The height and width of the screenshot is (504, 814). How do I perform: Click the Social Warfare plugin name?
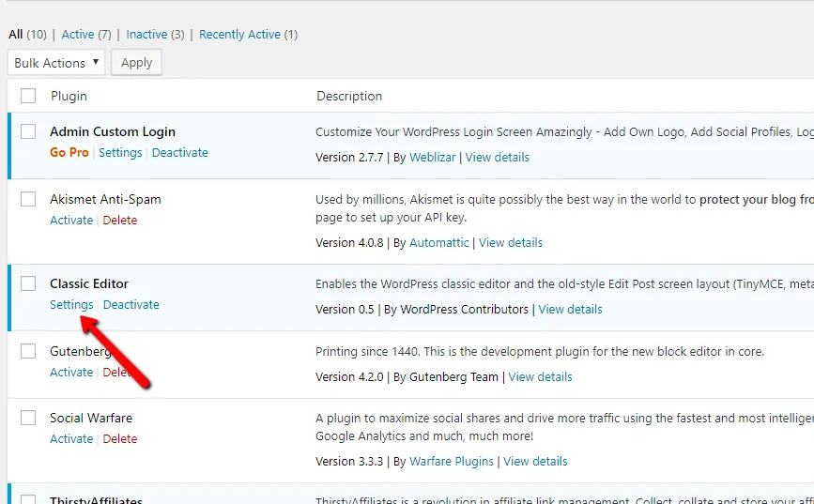(91, 418)
